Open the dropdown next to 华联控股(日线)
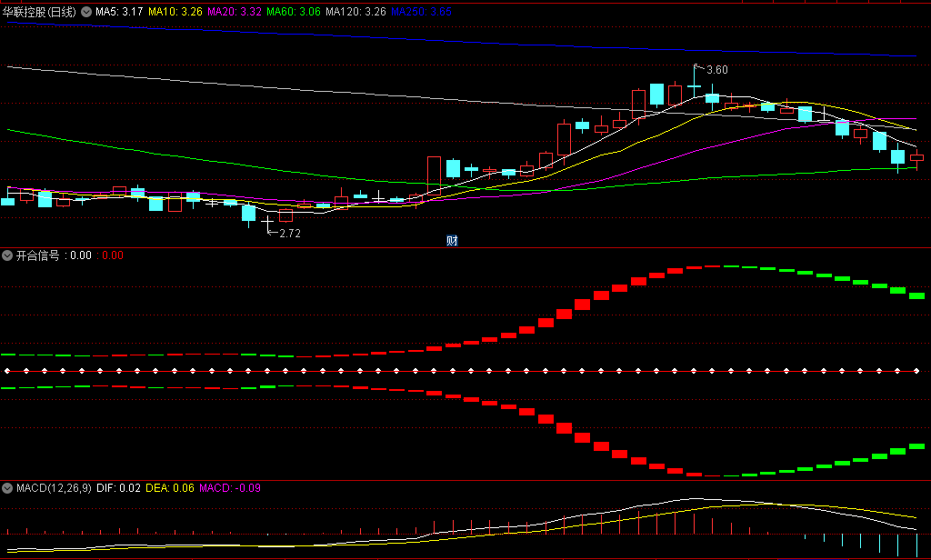Screen dimensions: 931x560 coord(86,11)
